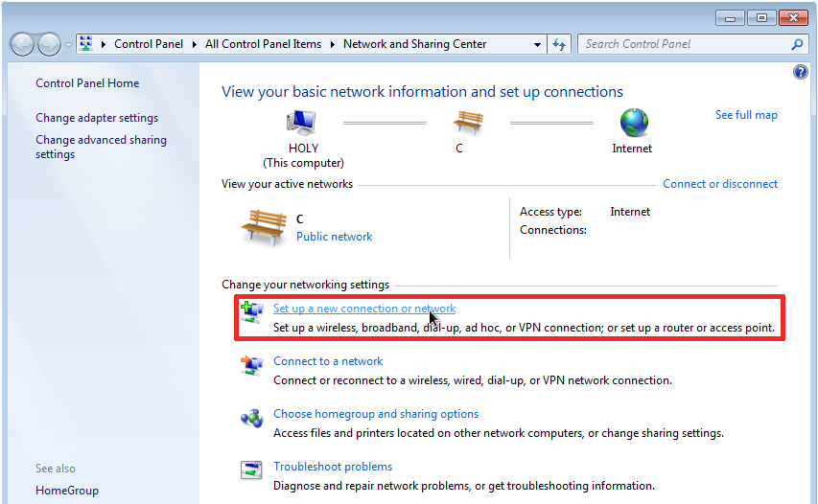Image resolution: width=818 pixels, height=504 pixels.
Task: Click Connect to a network icon
Action: tap(252, 365)
